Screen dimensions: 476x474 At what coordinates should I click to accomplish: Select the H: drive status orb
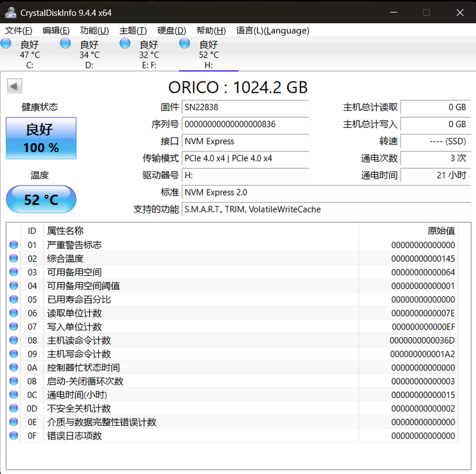(x=184, y=43)
